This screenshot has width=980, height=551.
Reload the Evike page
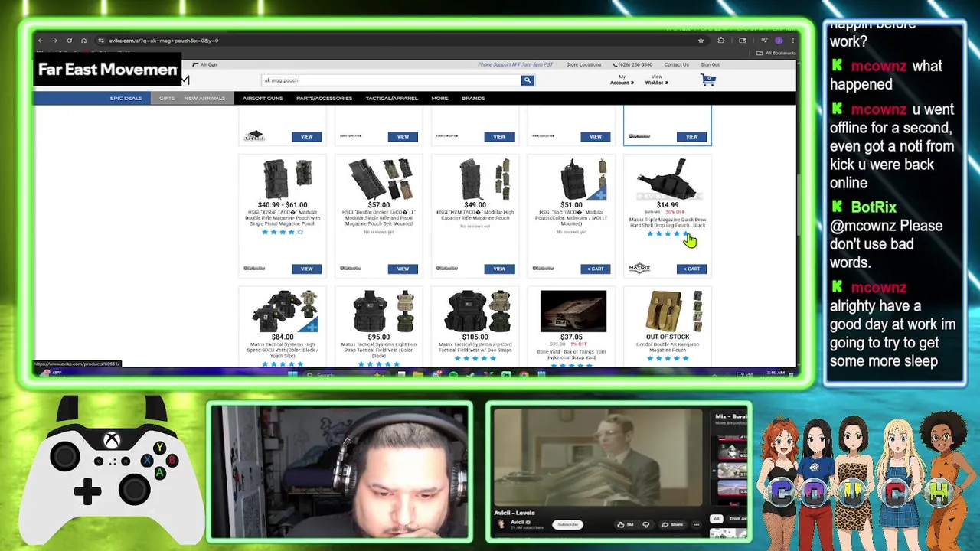click(69, 41)
